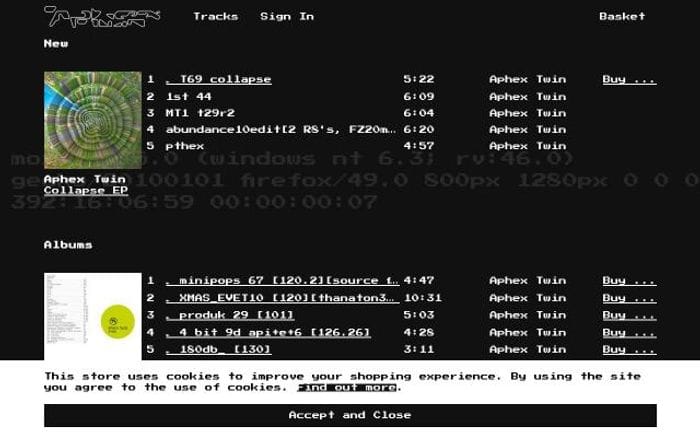
Task: Click the 10:31 duration of XMAS_EVET10
Action: [x=423, y=298]
